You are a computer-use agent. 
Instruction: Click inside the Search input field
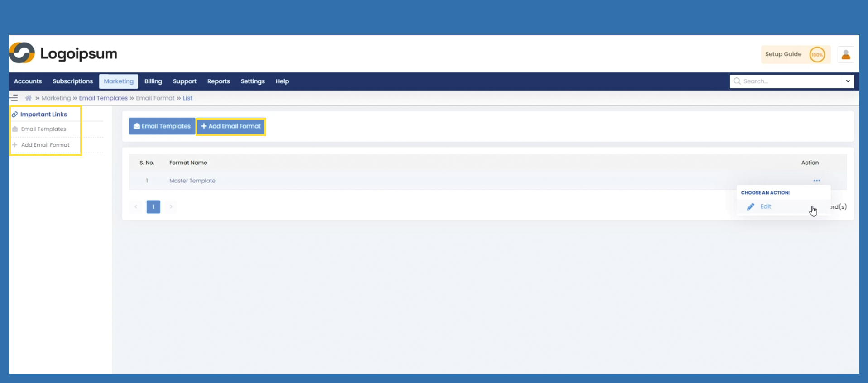pos(790,81)
